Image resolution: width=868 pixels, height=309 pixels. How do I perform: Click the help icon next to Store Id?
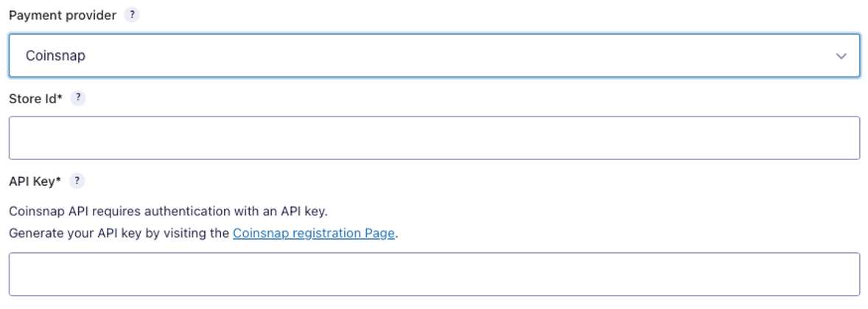pos(78,98)
